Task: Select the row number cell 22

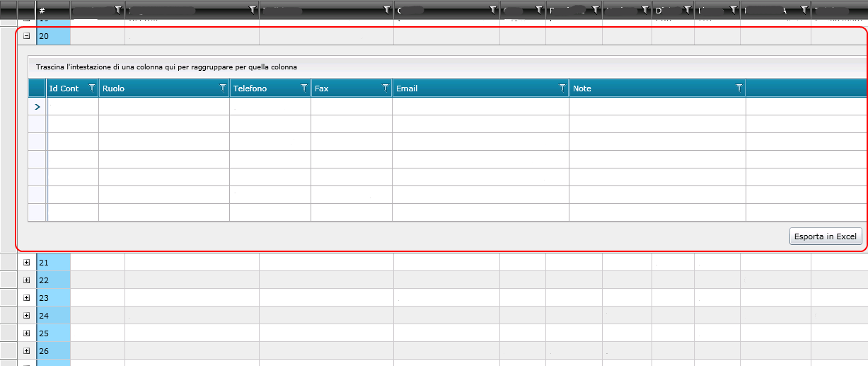Action: (x=53, y=280)
